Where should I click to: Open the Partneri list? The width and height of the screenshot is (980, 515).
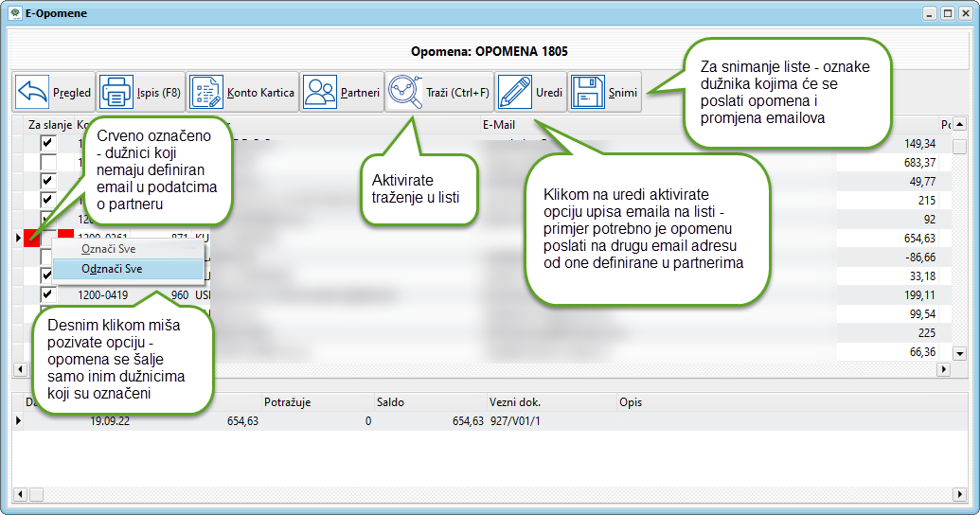(x=342, y=93)
